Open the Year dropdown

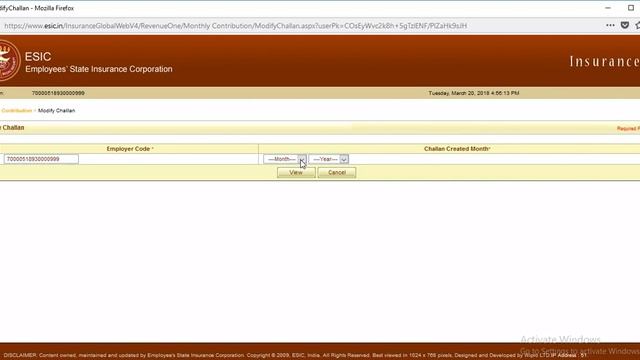click(329, 159)
